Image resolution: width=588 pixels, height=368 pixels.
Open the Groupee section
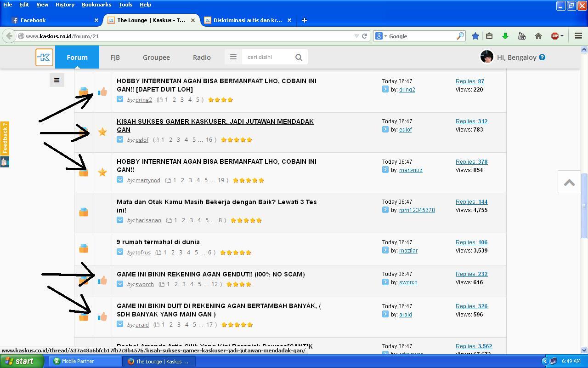156,57
